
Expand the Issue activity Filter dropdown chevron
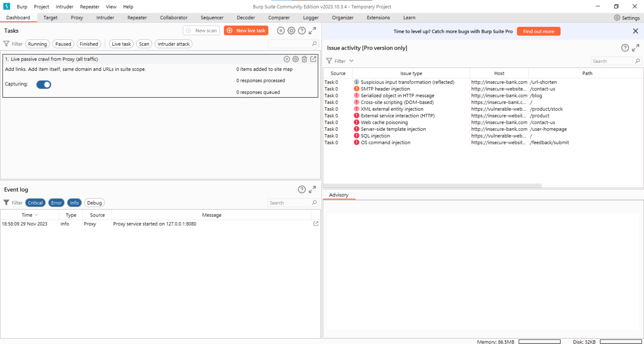tap(351, 61)
